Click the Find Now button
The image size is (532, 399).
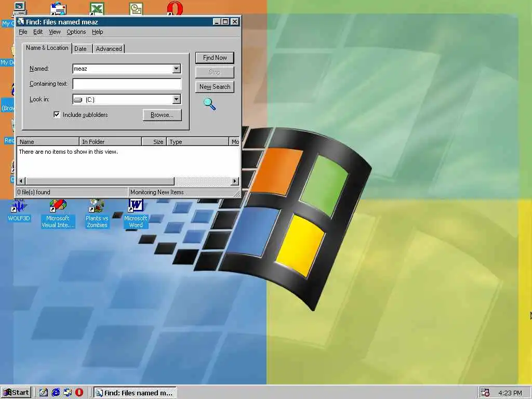coord(215,58)
